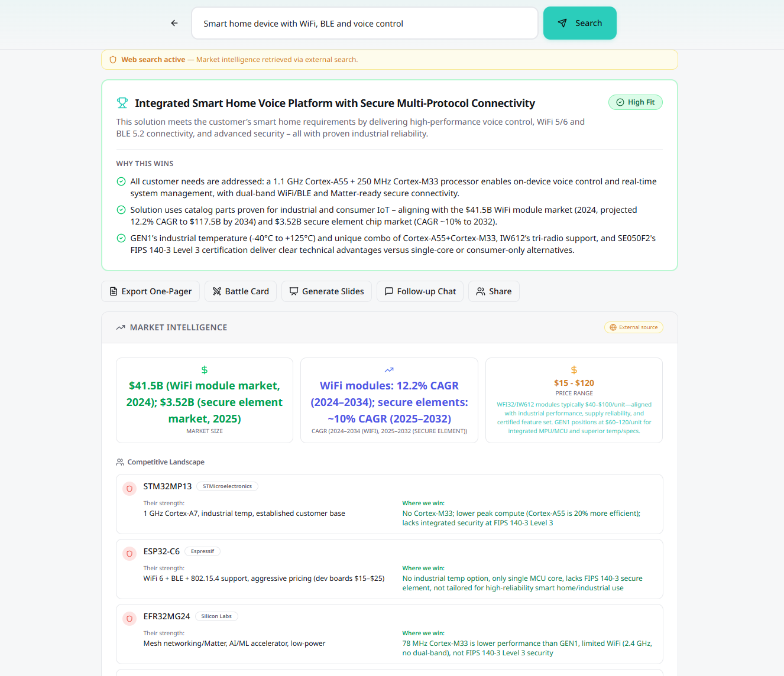
Task: Click the solution title 'Integrated Smart Home Voice Platform'
Action: pyautogui.click(x=335, y=103)
